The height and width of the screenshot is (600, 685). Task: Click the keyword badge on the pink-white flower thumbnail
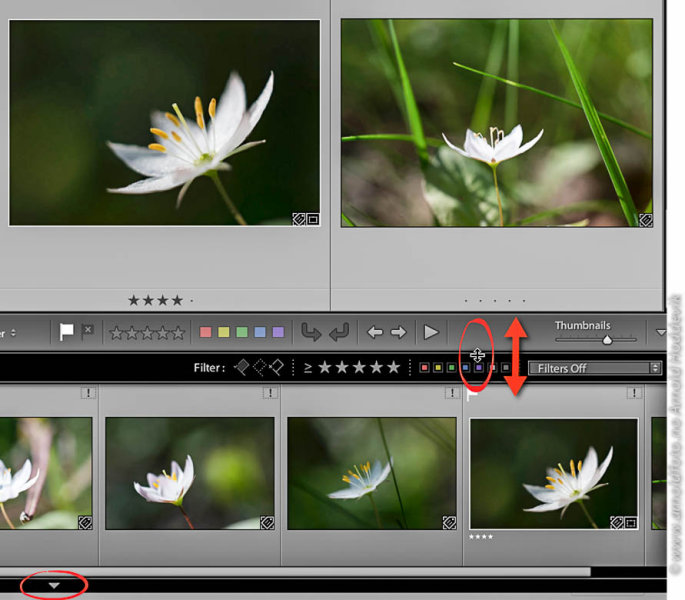point(267,523)
